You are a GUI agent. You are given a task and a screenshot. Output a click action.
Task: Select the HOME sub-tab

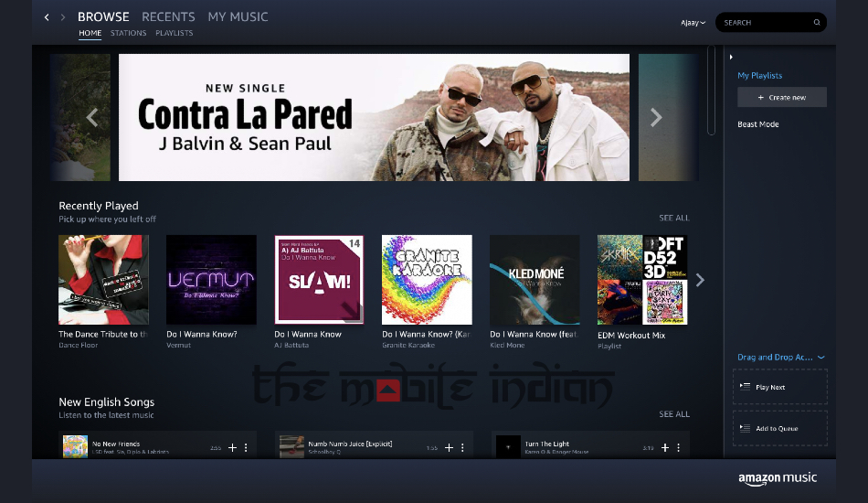coord(90,33)
